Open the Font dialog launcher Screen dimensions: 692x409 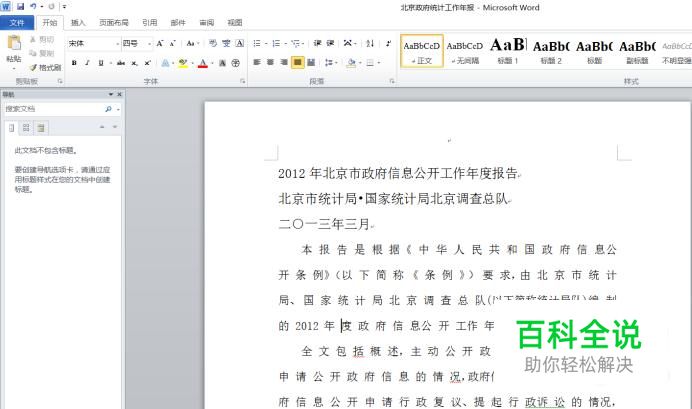tap(242, 81)
